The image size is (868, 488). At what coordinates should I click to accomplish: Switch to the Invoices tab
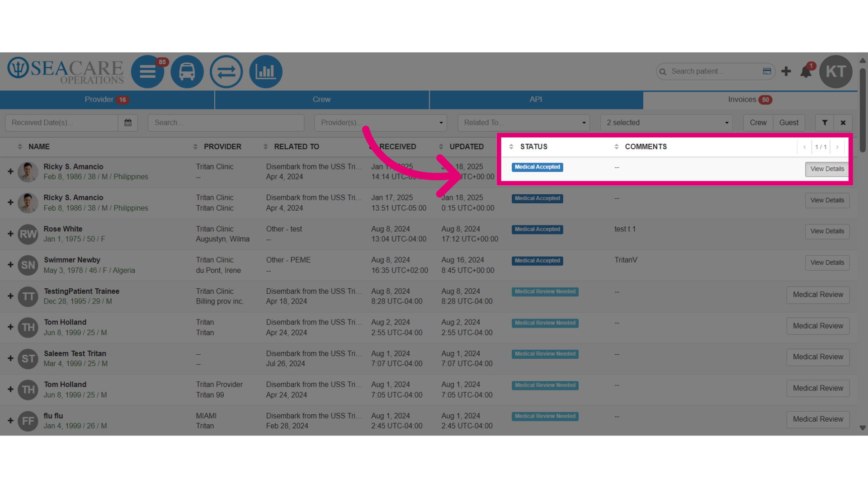(750, 99)
